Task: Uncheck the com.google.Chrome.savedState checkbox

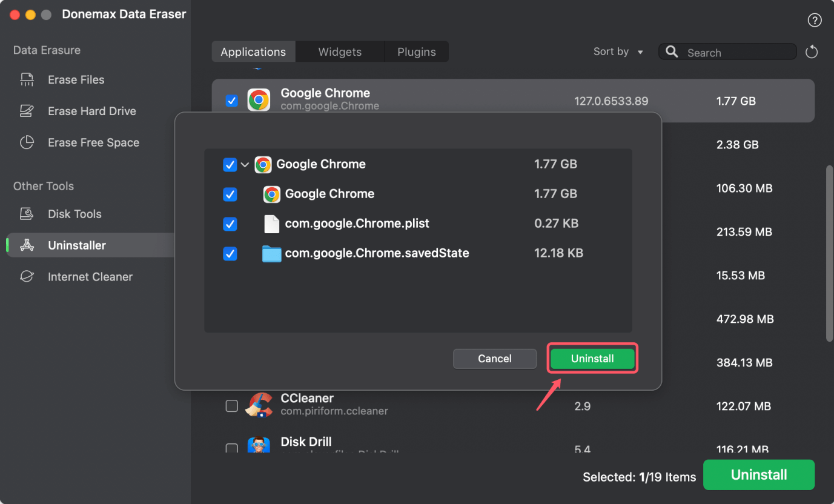Action: point(230,254)
